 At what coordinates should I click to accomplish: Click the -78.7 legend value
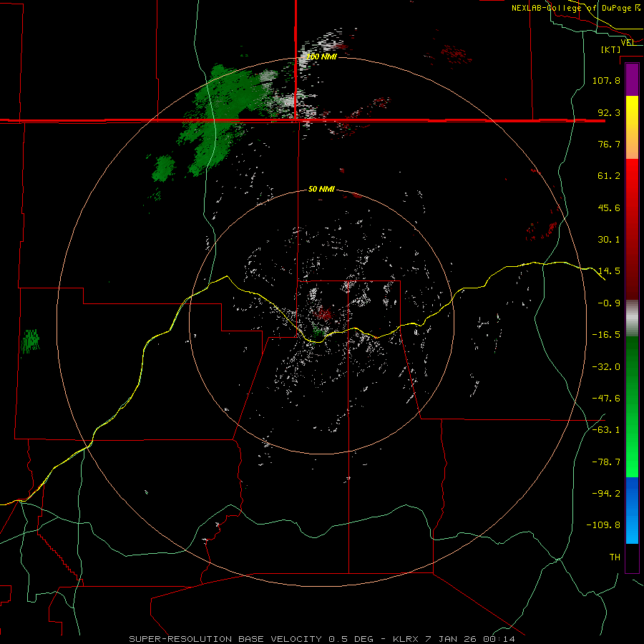[x=606, y=462]
